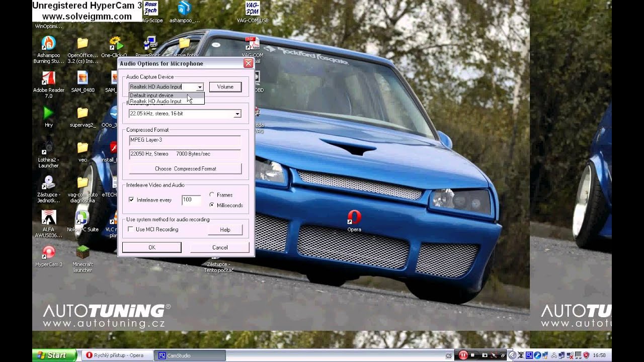Open the vag-com auto diagnostika folder
Viewport: 644px width, 362px height.
point(83,189)
